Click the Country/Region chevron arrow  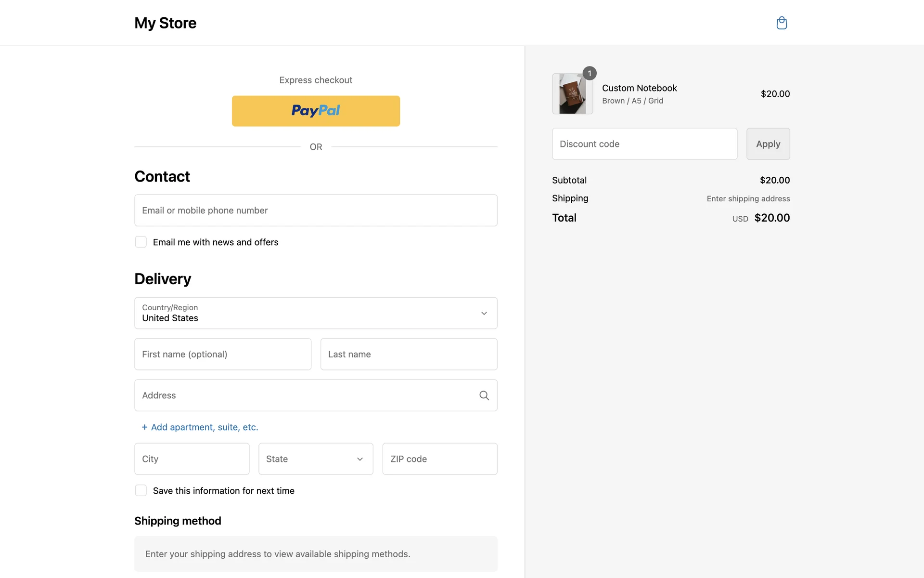coord(484,314)
